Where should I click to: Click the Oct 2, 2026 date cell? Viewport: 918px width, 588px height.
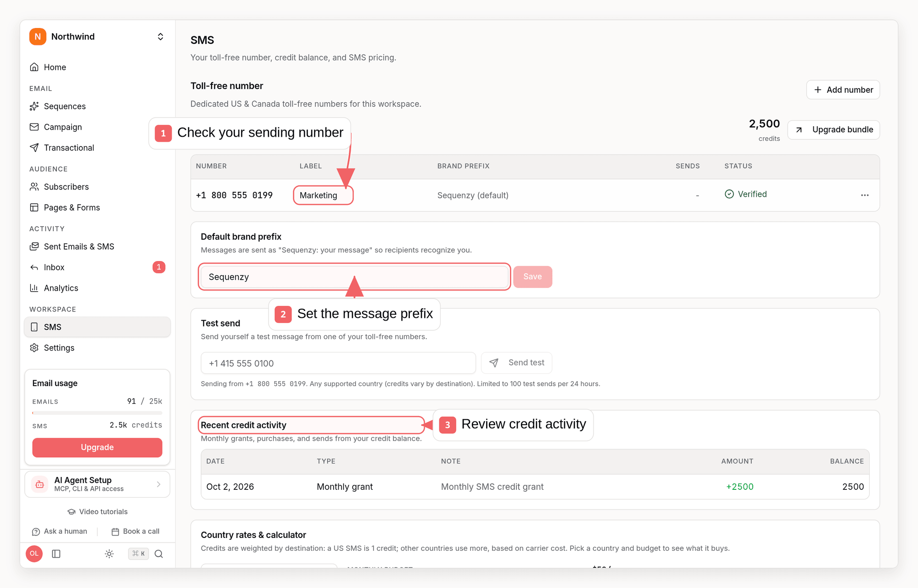(230, 487)
